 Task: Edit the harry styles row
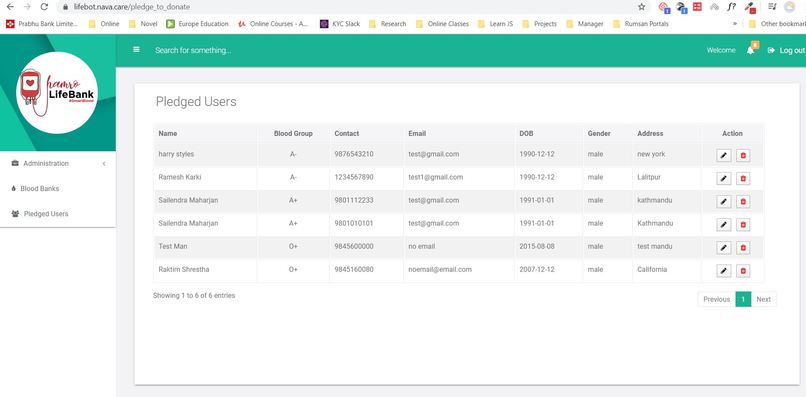tap(724, 155)
